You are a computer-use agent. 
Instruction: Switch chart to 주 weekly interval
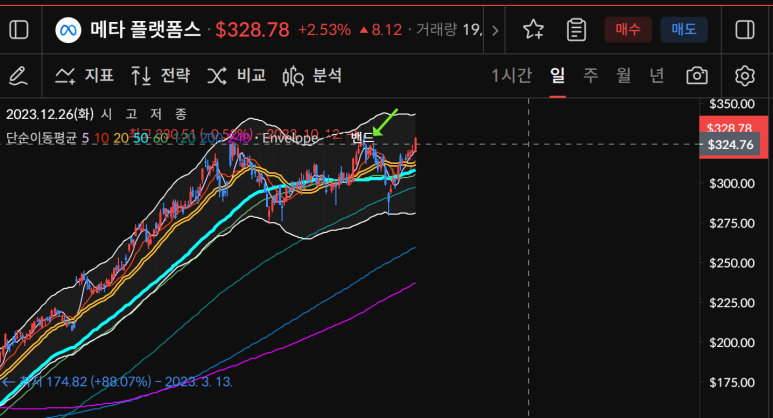point(591,75)
